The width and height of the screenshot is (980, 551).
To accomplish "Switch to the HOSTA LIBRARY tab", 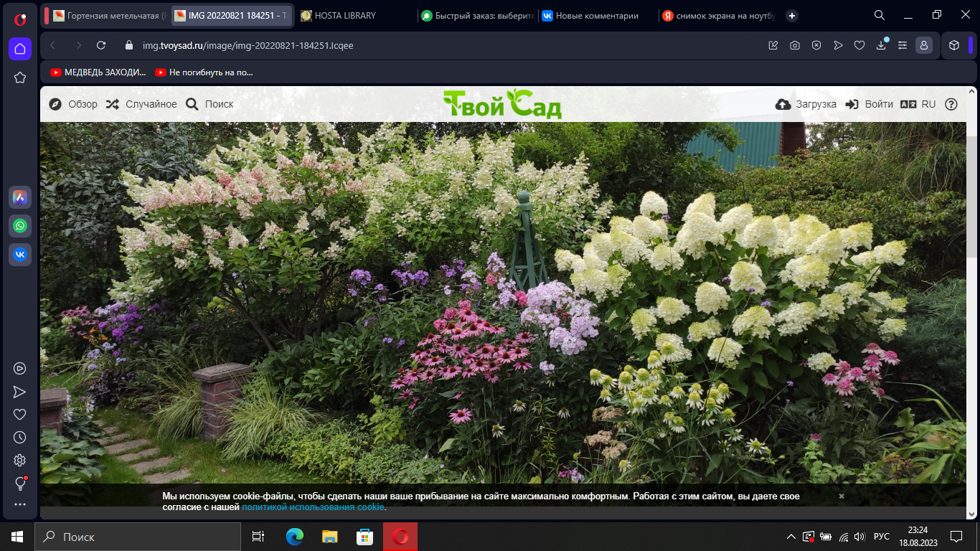I will tap(344, 15).
